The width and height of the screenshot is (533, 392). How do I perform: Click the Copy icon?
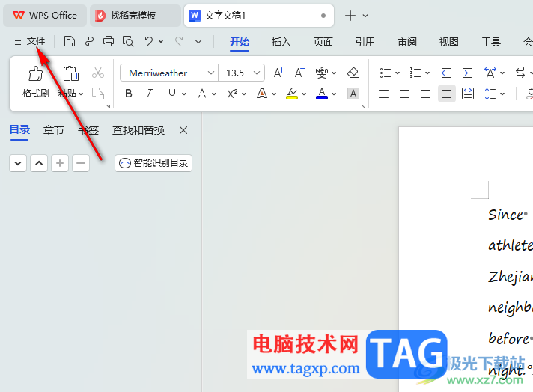98,94
